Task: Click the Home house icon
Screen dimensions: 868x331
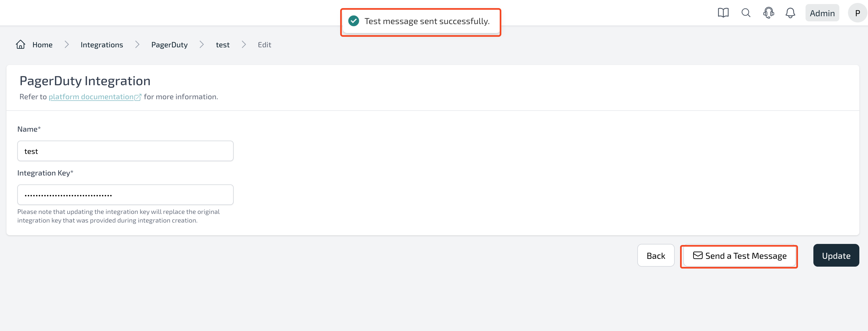Action: (x=21, y=45)
